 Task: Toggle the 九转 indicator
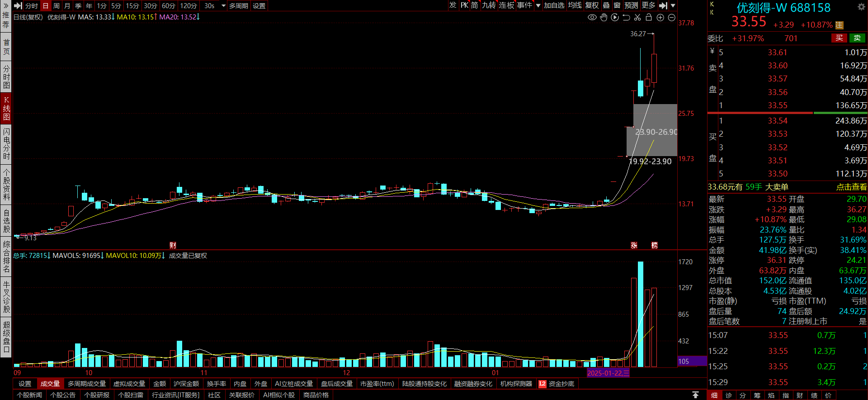pos(489,5)
